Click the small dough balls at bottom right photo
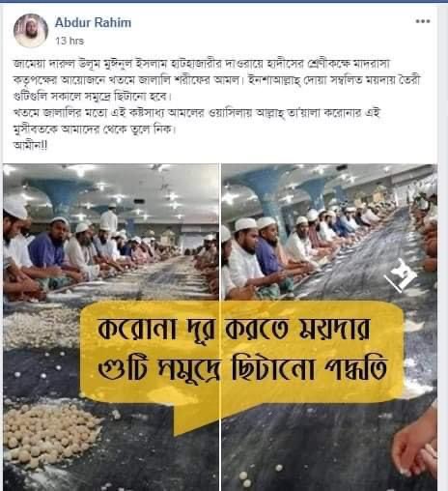 (x=245, y=478)
